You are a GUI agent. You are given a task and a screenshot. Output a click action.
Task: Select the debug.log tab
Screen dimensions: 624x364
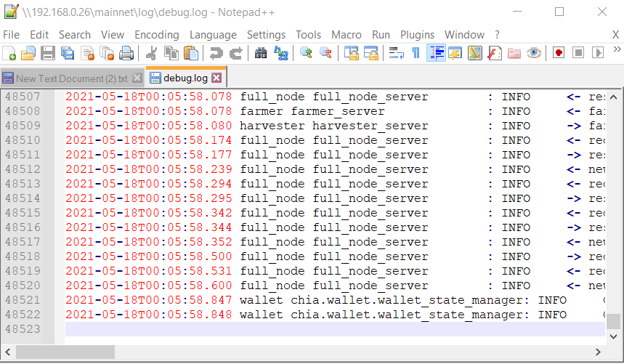click(186, 78)
